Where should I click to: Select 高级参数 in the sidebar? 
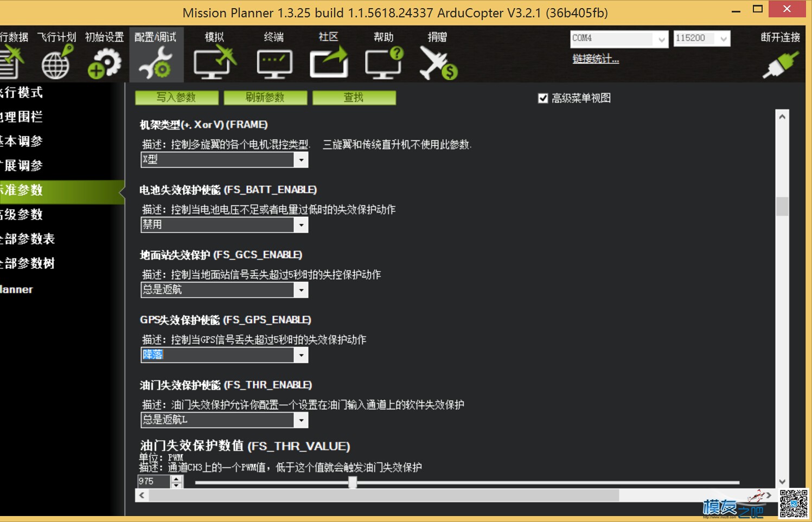[x=21, y=215]
